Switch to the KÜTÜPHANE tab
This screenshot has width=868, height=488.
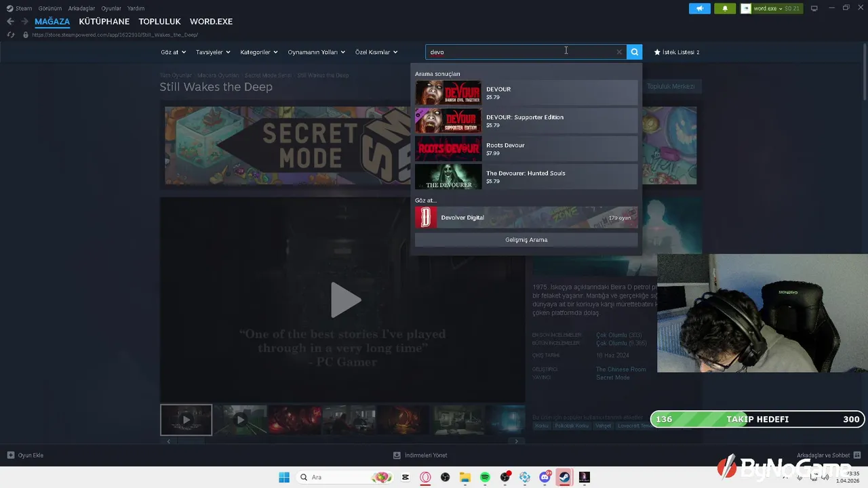[104, 22]
